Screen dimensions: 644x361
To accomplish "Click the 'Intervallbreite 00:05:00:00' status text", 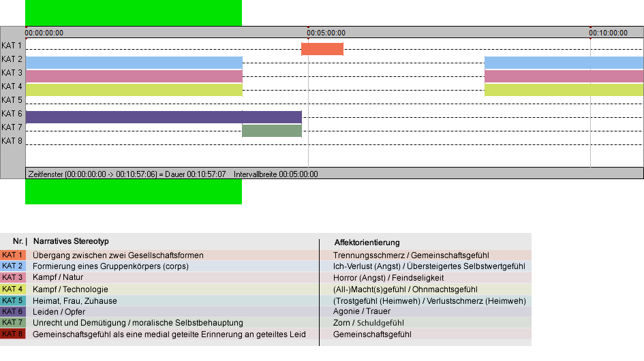I will click(276, 174).
